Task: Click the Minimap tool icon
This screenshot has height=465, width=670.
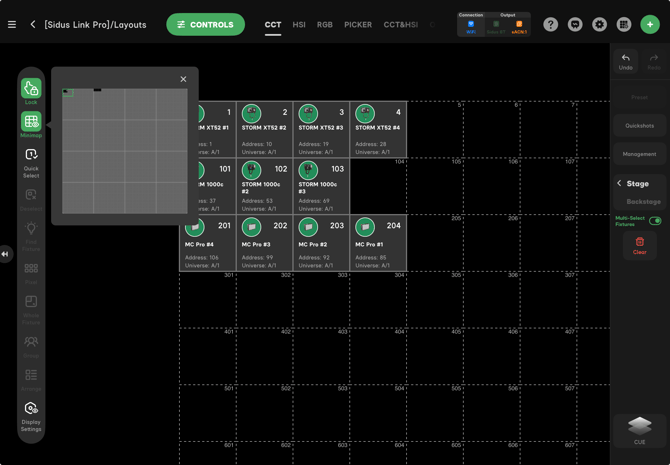Action: [x=31, y=123]
